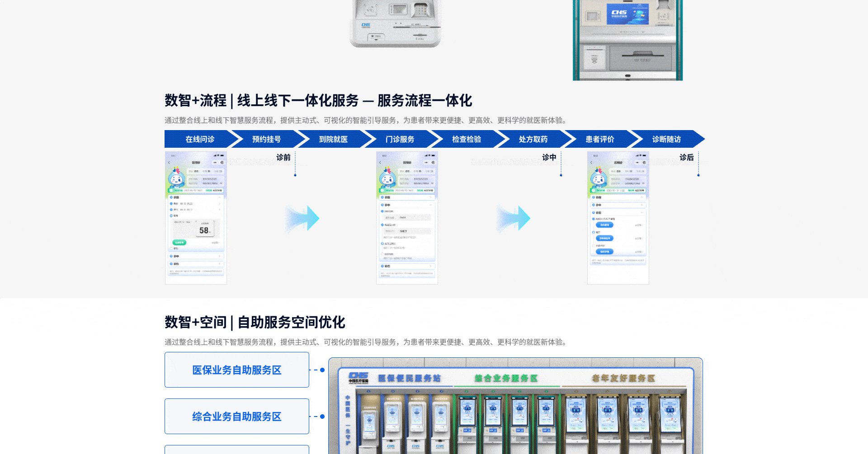Select the 门诊服务 step

tap(400, 139)
